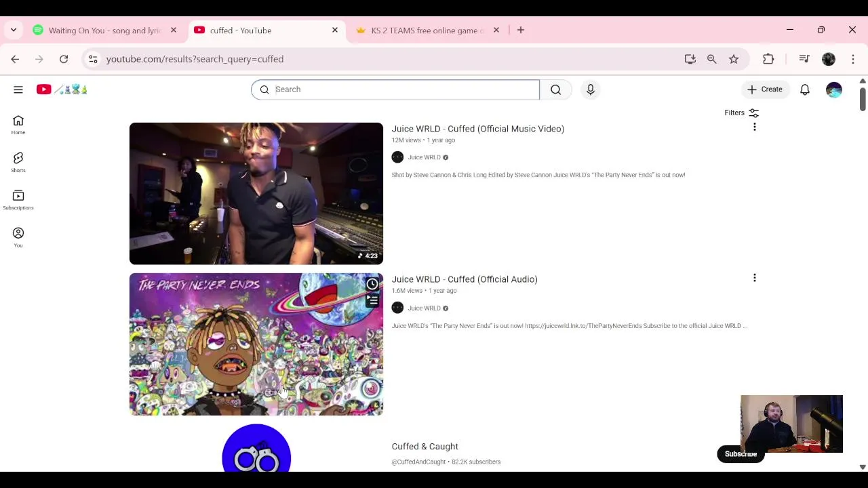Click '12M views' text under Music Video

(406, 140)
